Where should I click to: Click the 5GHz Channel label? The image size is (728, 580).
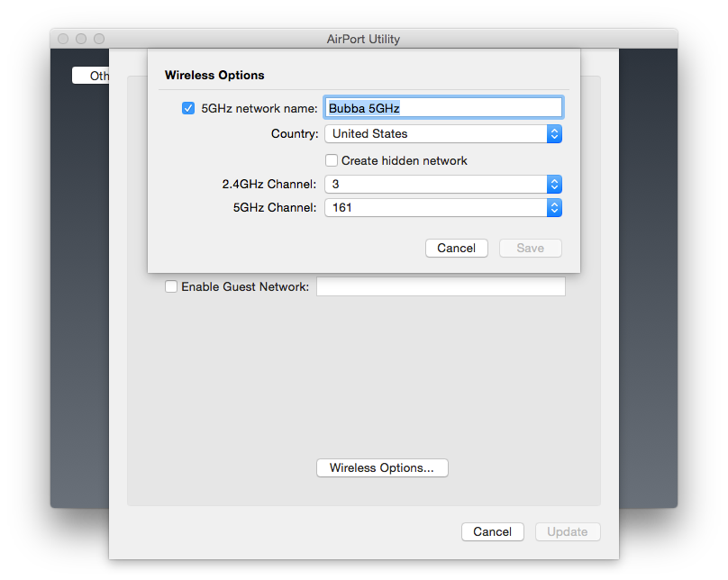(x=275, y=207)
